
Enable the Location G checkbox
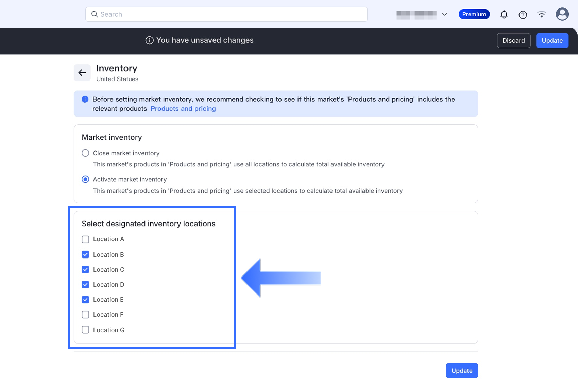click(85, 330)
